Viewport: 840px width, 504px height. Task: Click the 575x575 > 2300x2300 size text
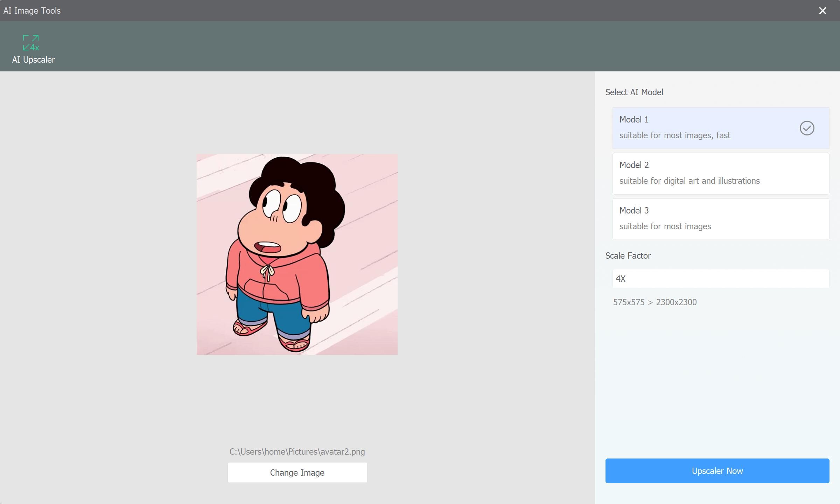coord(655,302)
